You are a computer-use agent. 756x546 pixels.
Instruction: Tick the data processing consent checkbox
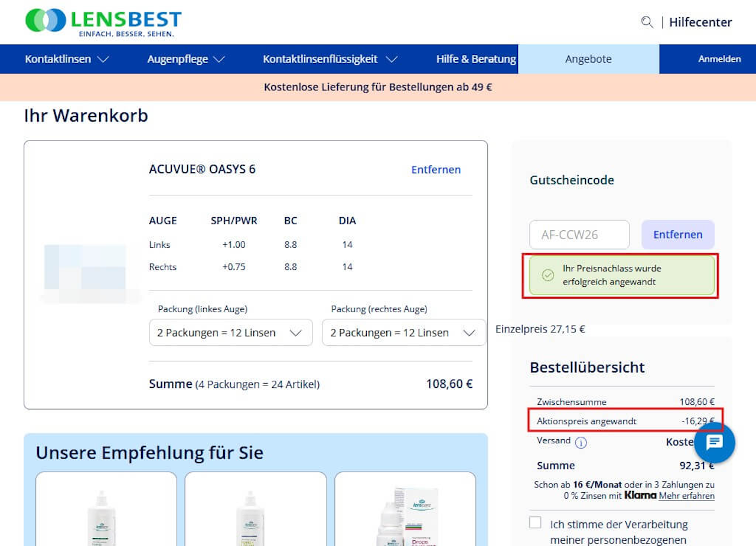point(535,522)
